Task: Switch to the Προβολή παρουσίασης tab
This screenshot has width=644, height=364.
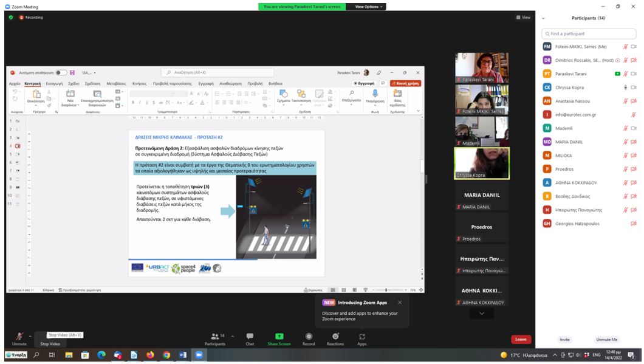Action: (x=173, y=83)
